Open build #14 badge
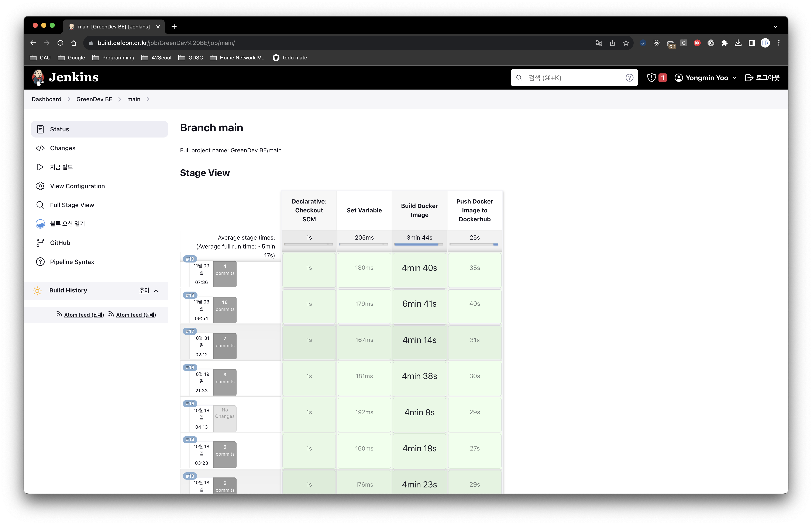This screenshot has height=525, width=812. 190,440
